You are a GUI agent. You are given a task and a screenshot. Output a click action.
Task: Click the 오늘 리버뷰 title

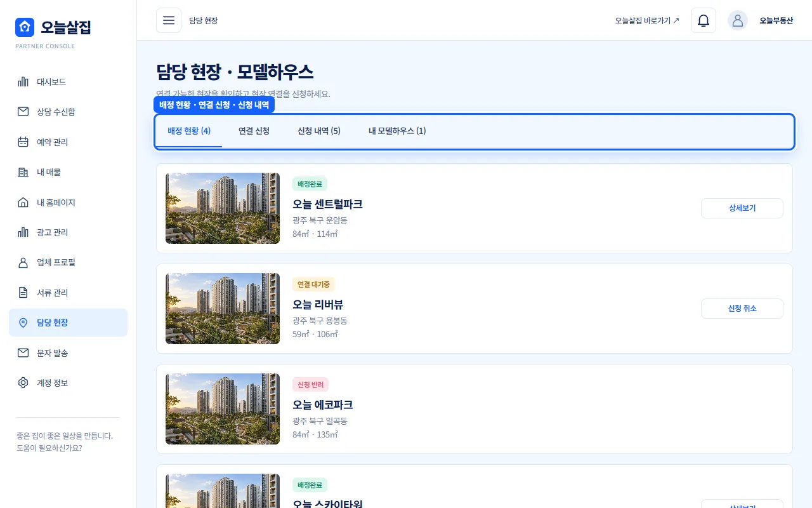[318, 305]
